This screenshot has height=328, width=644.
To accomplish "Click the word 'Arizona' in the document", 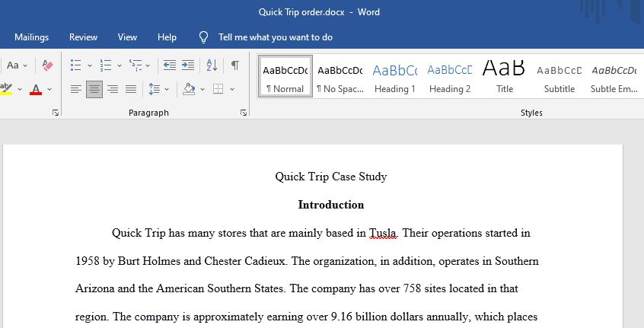I will coord(95,288).
